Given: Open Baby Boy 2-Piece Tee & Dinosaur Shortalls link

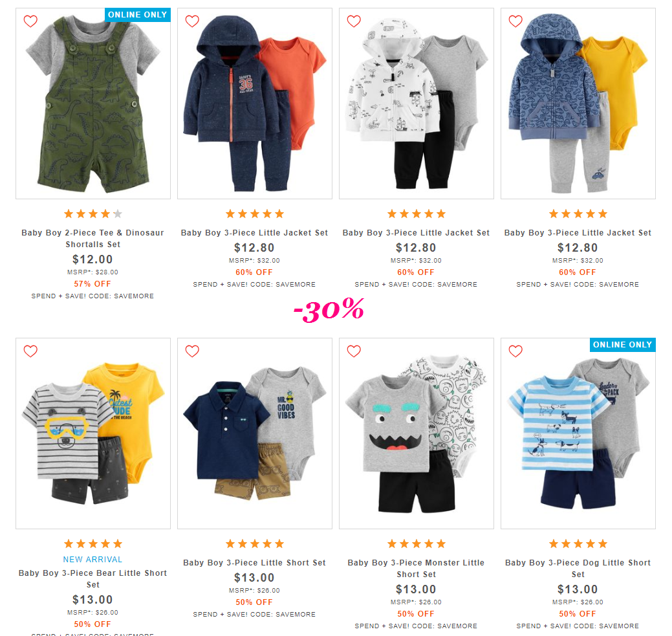Looking at the screenshot, I should (x=93, y=239).
